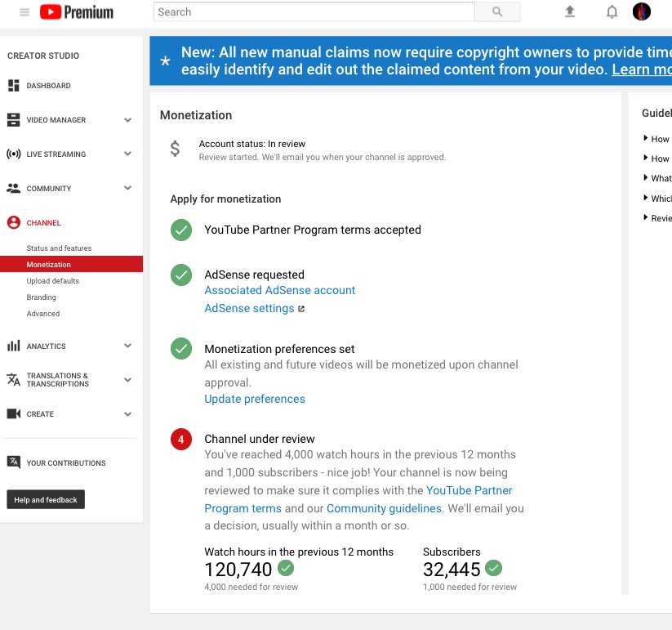Screen dimensions: 672x630
Task: Click the external link icon by AdSense settings
Action: tap(301, 309)
